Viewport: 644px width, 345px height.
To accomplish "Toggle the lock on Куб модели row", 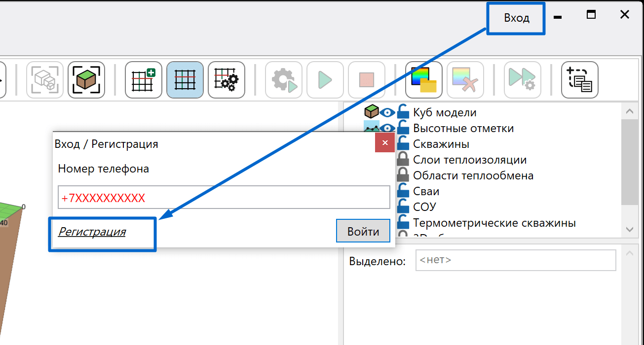I will [403, 112].
